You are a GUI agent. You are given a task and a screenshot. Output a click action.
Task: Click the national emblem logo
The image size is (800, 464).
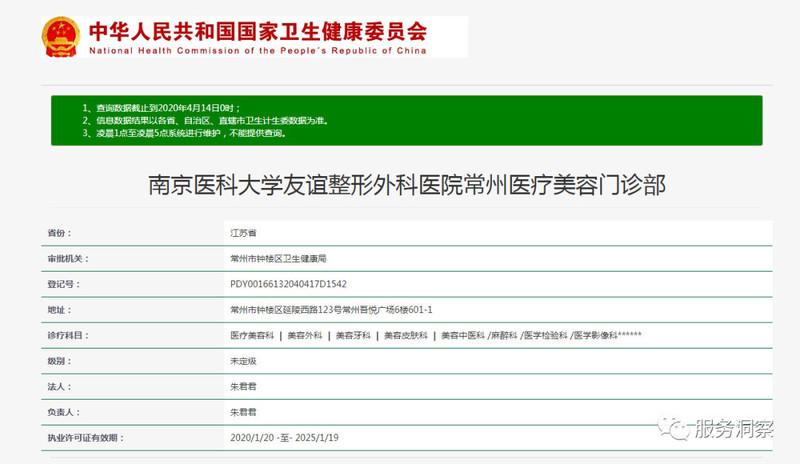tap(62, 36)
